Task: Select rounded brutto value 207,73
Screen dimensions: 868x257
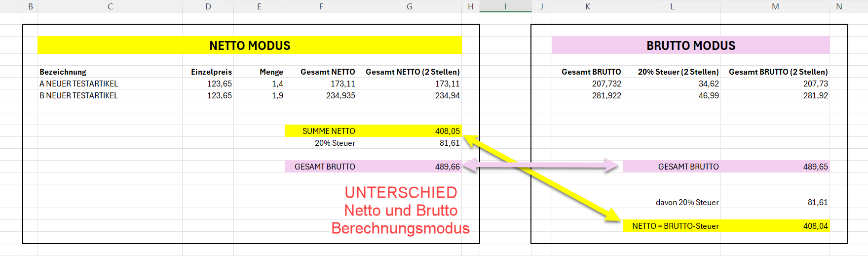Action: (775, 84)
